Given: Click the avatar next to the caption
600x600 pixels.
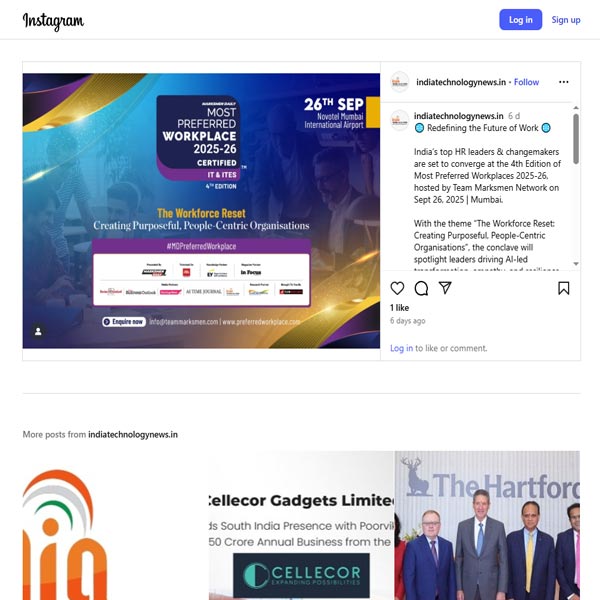Looking at the screenshot, I should point(399,120).
